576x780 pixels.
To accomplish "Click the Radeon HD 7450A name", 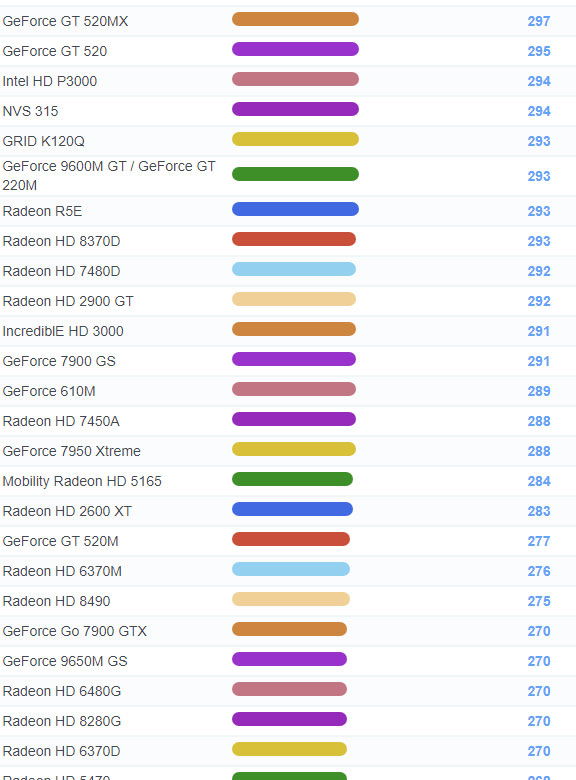I will point(61,421).
